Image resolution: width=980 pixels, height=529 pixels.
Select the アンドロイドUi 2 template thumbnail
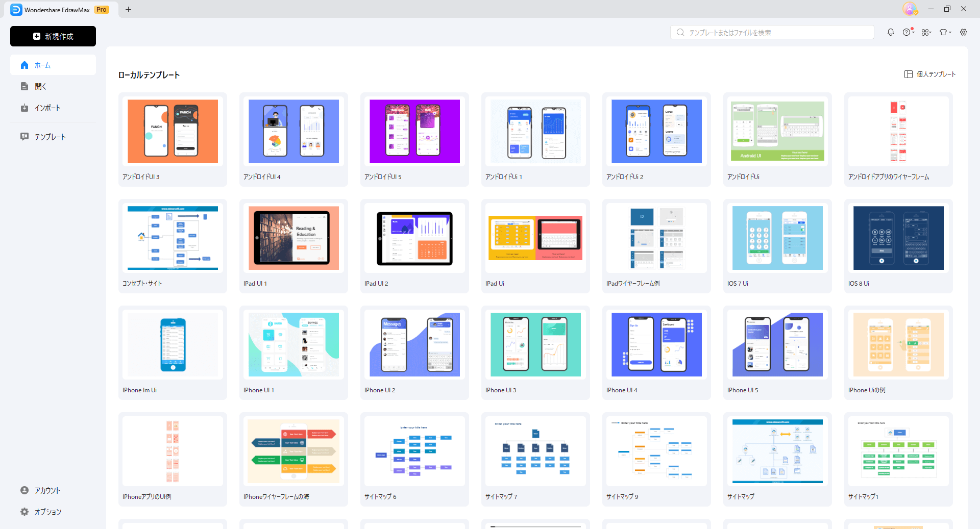(656, 132)
